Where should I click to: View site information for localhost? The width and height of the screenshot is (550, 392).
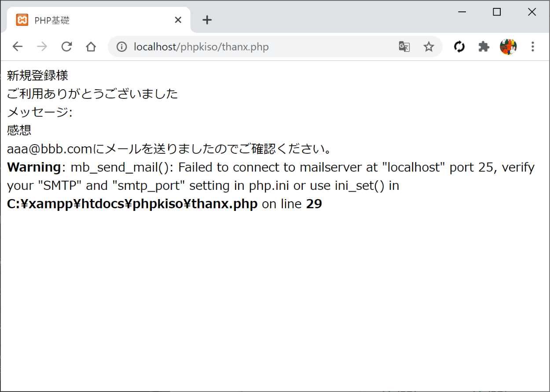[x=121, y=47]
